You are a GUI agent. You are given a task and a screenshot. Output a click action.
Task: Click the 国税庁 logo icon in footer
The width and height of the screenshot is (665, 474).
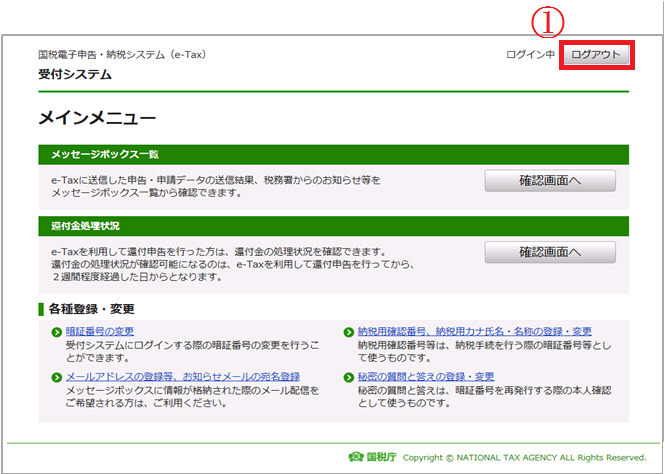pyautogui.click(x=356, y=457)
